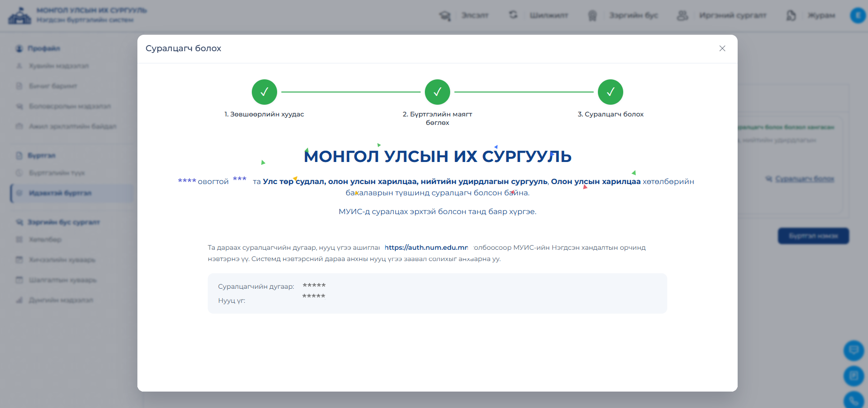Open Бичиг баримт in the sidebar
The image size is (868, 408).
(x=53, y=86)
